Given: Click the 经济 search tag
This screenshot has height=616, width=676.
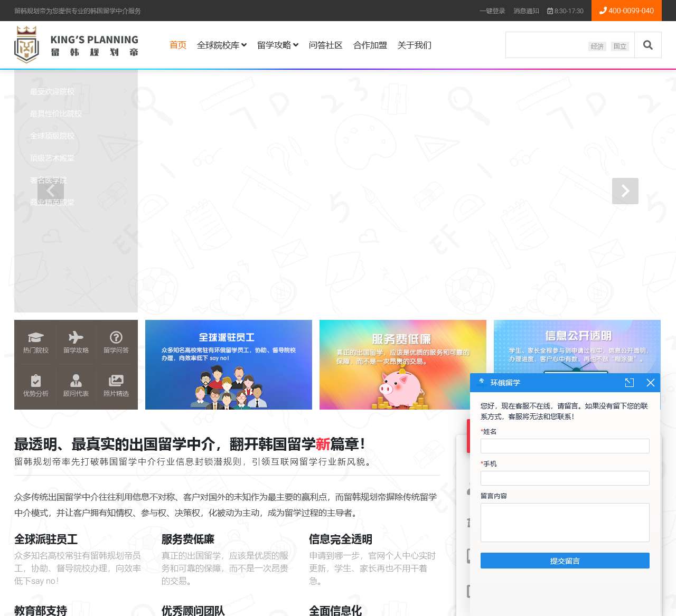Looking at the screenshot, I should point(597,46).
